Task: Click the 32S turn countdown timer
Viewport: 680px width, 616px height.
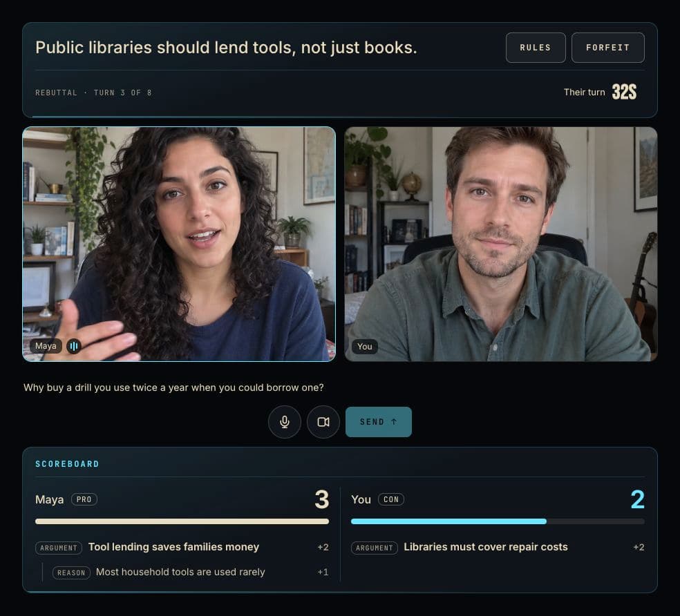Action: click(x=625, y=92)
